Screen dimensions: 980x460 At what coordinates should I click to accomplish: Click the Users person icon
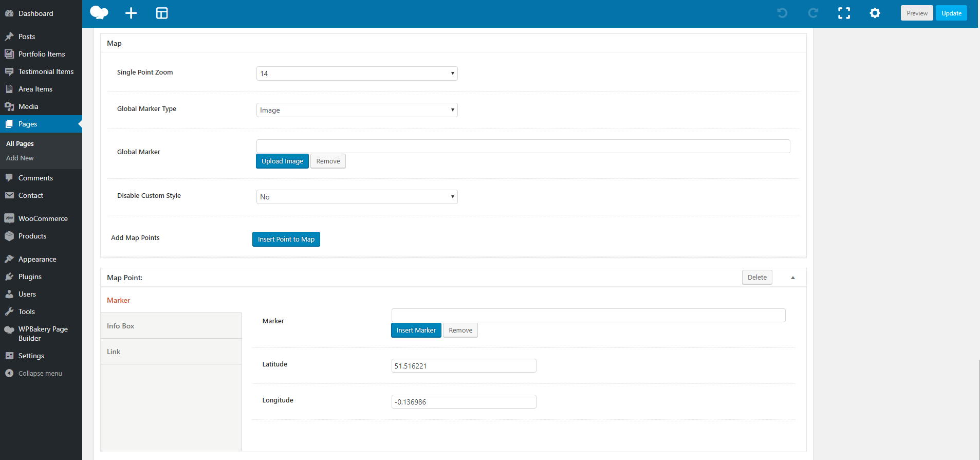click(x=9, y=294)
